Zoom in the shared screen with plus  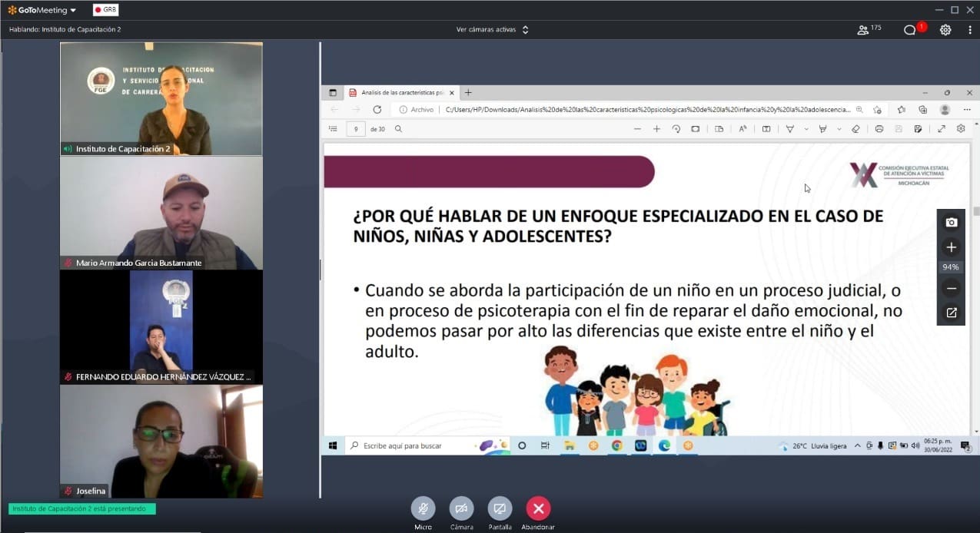[x=952, y=247]
